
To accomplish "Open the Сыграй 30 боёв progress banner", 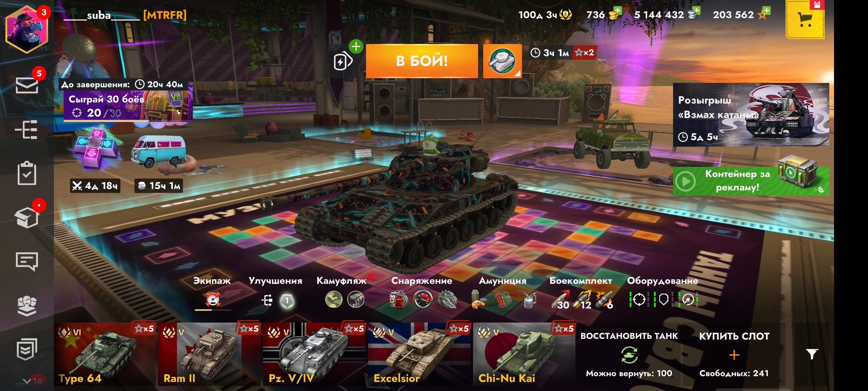I will pyautogui.click(x=128, y=106).
